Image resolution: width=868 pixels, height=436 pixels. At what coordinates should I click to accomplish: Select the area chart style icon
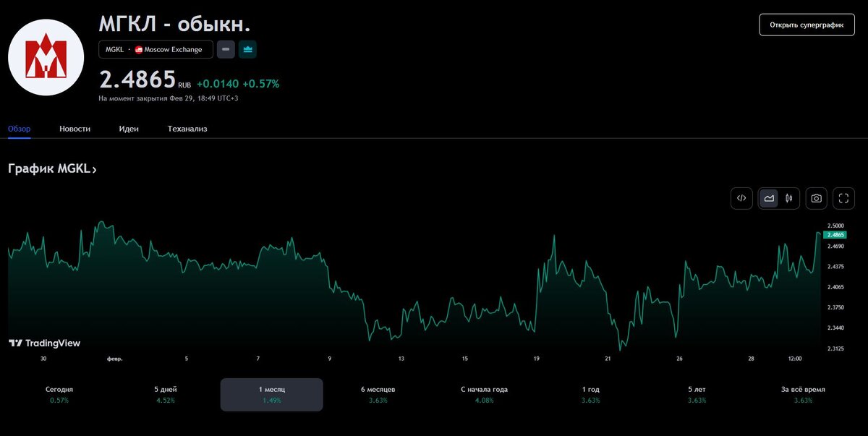point(768,198)
